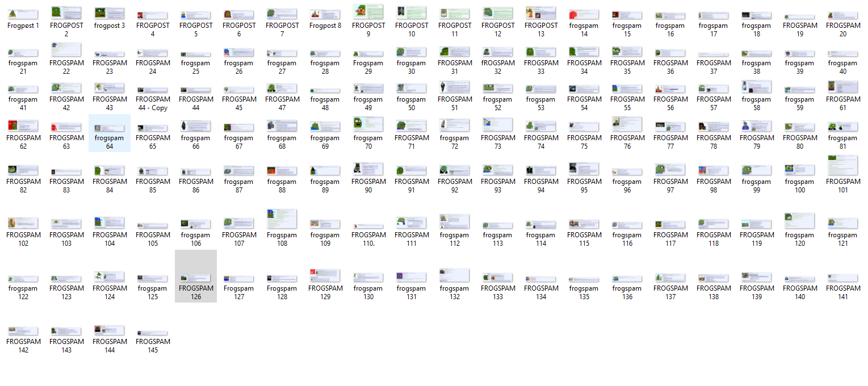The image size is (868, 386).
Task: Select the FROGSPAM 95 thumbnail
Action: 584,169
